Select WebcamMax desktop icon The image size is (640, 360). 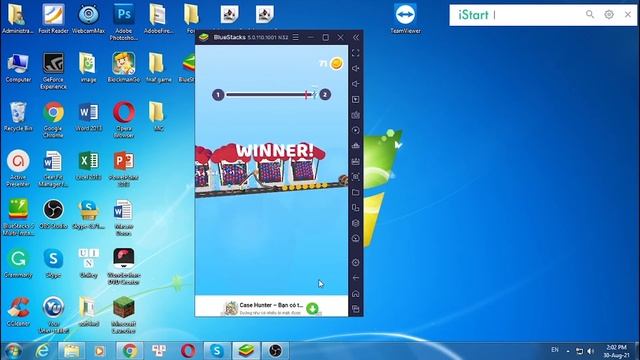[88, 18]
